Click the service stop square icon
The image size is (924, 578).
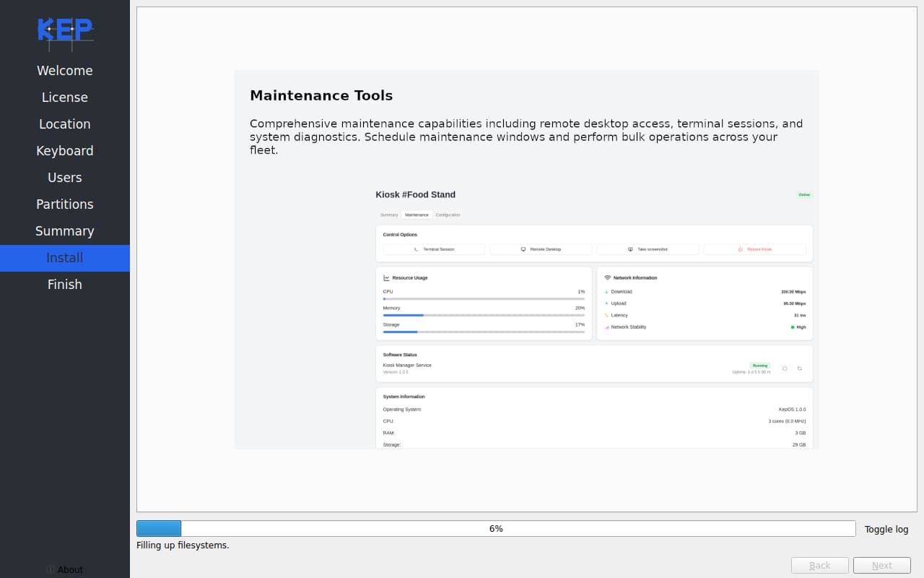pos(785,368)
